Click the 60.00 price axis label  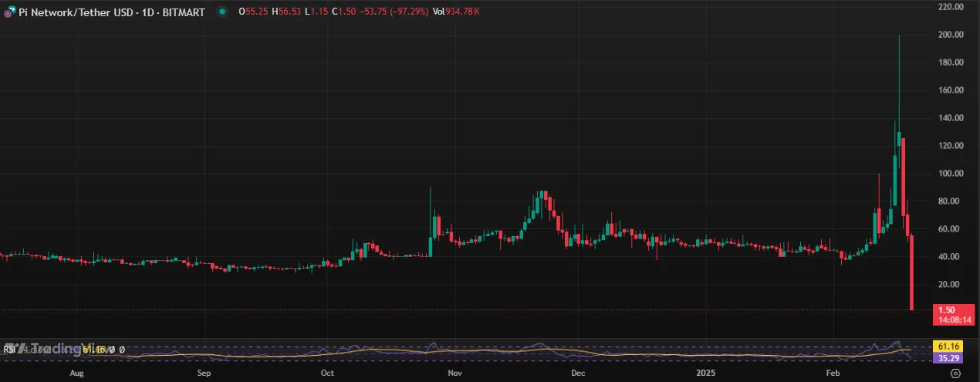tap(951, 229)
